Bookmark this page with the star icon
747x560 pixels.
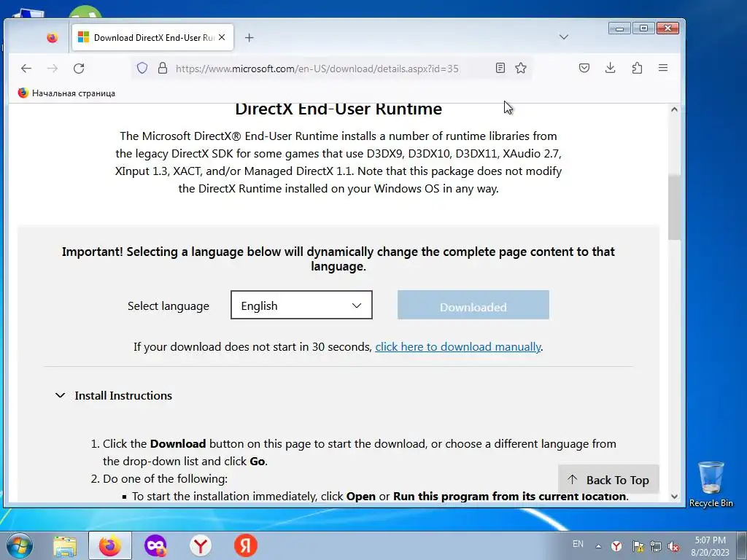click(x=521, y=68)
